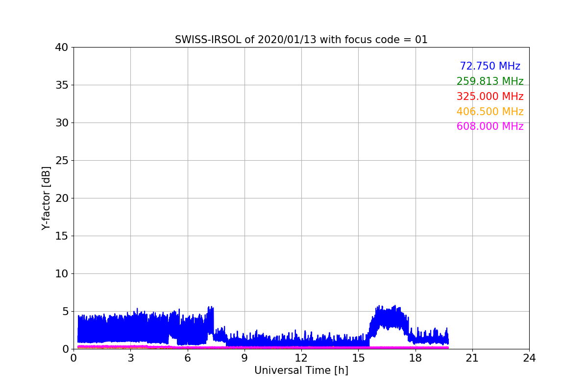
Task: Select the 608.000 MHz legend label
Action: coord(490,126)
